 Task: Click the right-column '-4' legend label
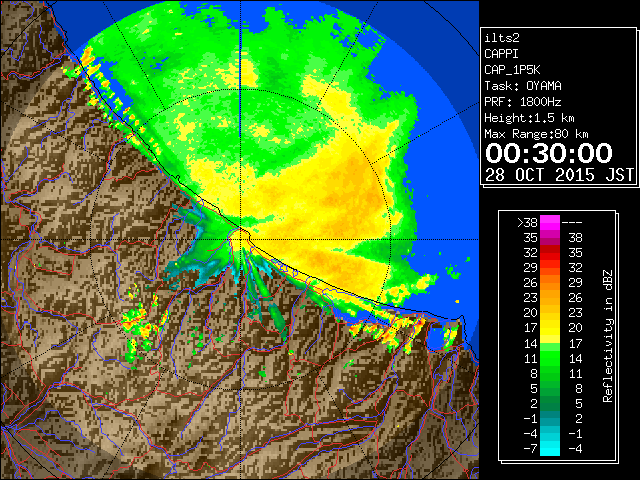[575, 448]
